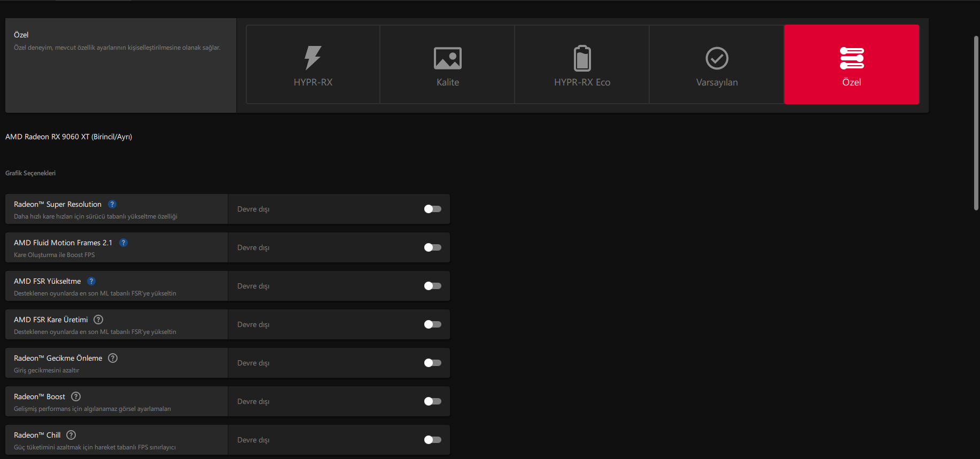Click the 'AMD FSR Yükseltme' setting name

(x=48, y=281)
